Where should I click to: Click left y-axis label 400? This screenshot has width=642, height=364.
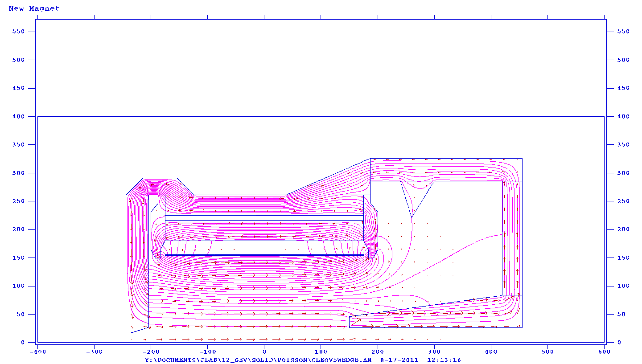point(18,116)
